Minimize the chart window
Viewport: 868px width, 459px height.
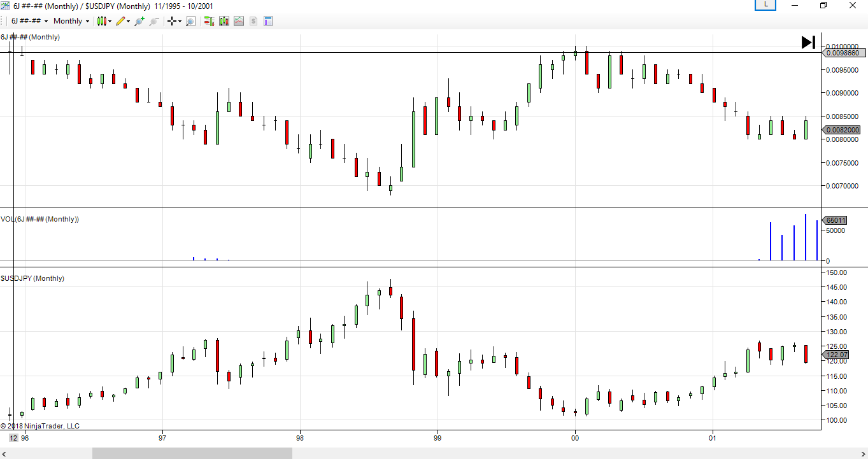tap(795, 6)
